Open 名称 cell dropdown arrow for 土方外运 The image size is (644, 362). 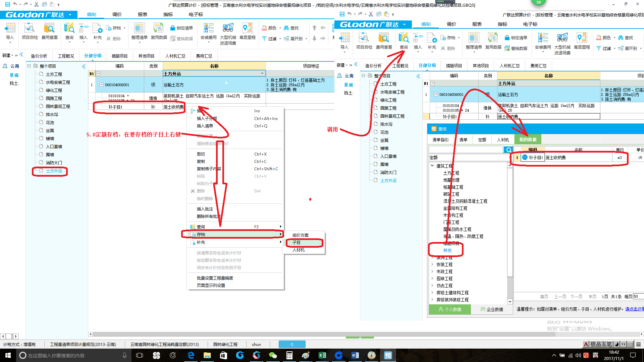(x=262, y=73)
